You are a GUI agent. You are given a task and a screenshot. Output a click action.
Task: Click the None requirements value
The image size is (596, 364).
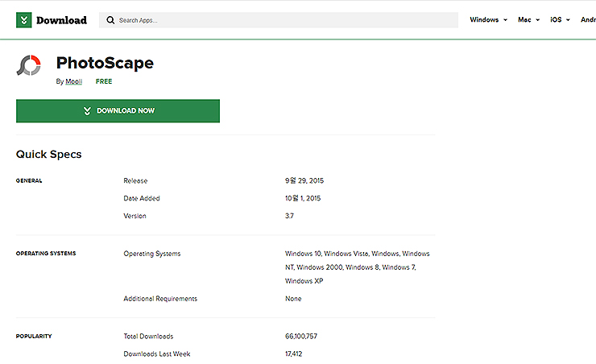pos(293,299)
